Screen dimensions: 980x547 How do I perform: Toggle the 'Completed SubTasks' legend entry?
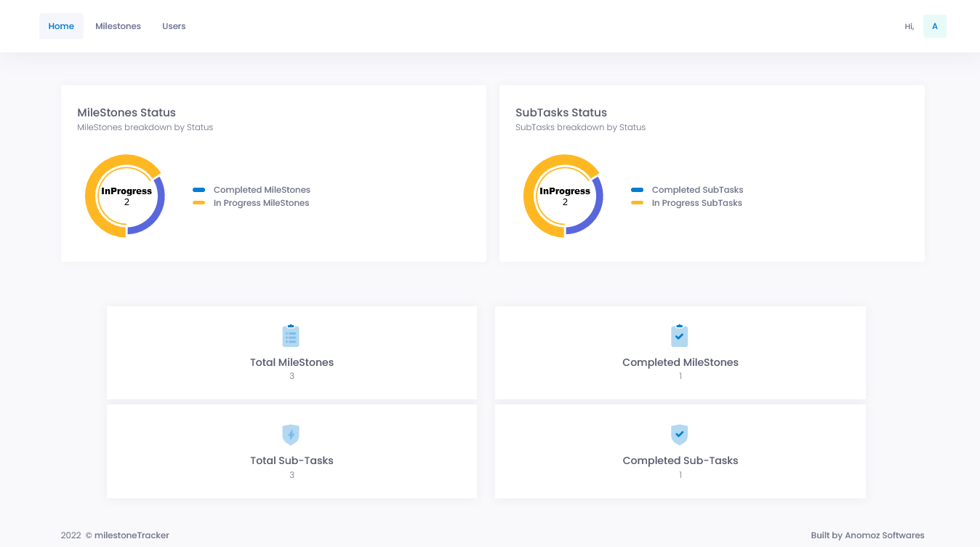(696, 189)
